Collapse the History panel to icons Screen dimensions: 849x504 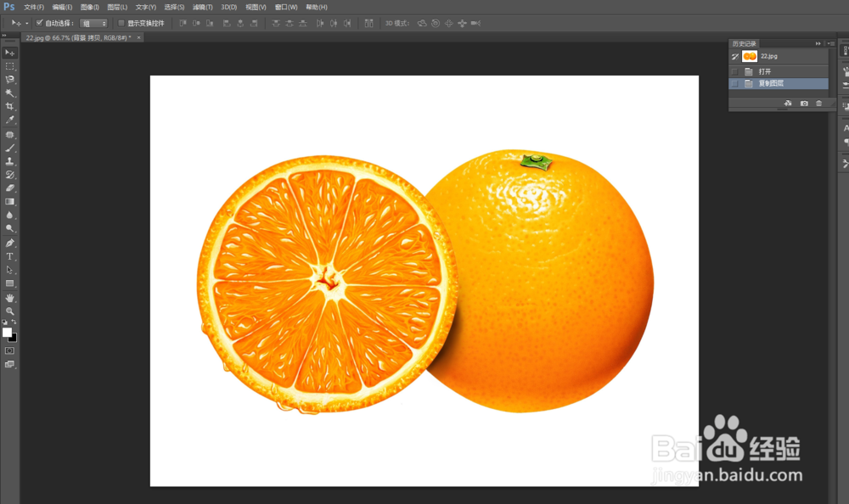click(818, 42)
